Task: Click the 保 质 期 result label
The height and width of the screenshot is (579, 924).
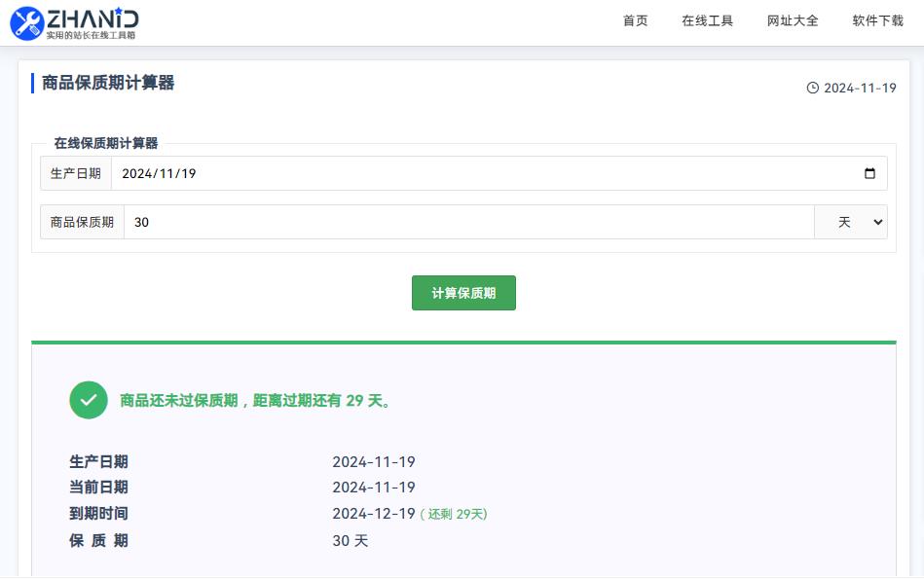Action: [x=98, y=541]
